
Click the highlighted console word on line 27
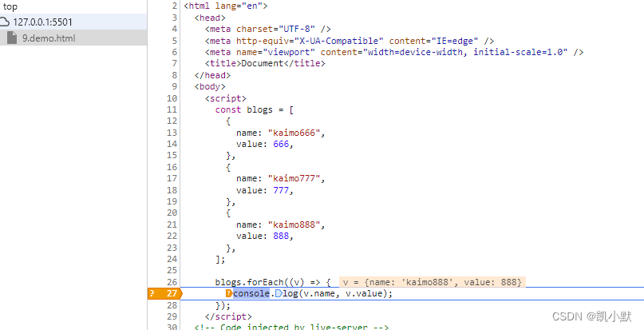tap(251, 294)
